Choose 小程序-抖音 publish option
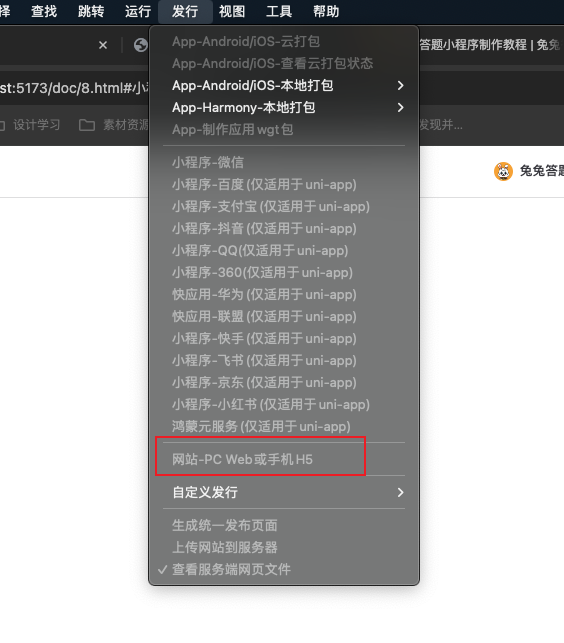Screen dimensions: 564x643 pyautogui.click(x=284, y=228)
